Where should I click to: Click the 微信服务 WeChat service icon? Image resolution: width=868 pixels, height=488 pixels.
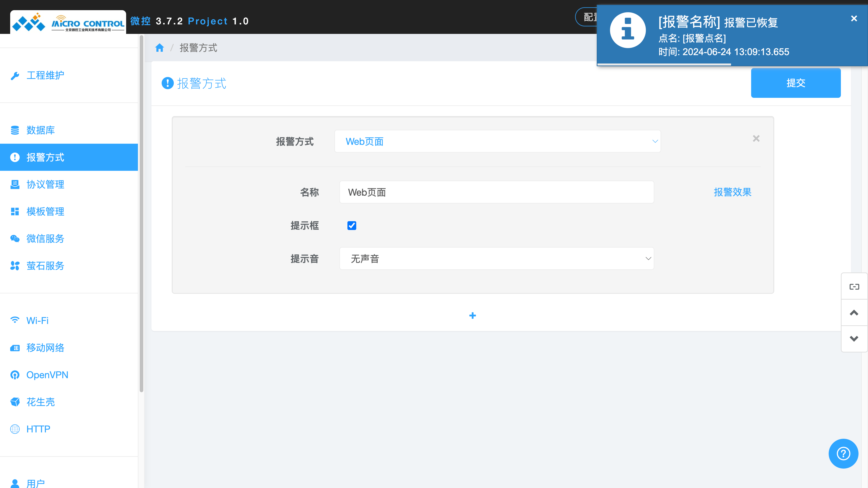click(15, 238)
